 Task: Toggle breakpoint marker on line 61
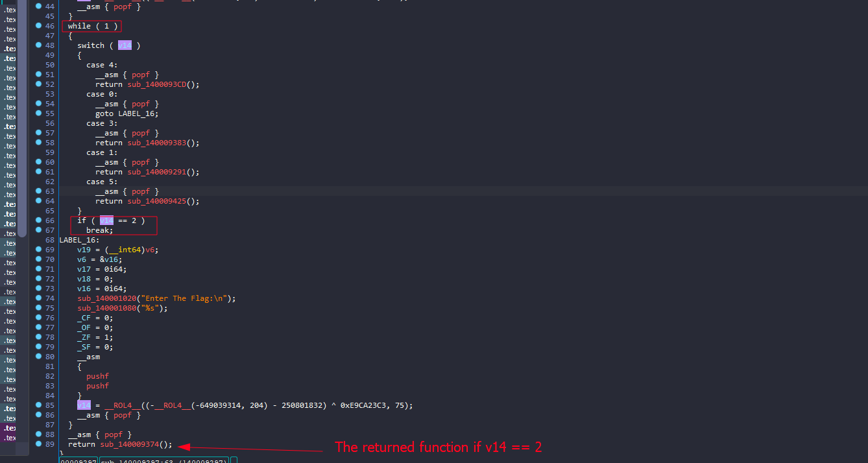pyautogui.click(x=39, y=172)
